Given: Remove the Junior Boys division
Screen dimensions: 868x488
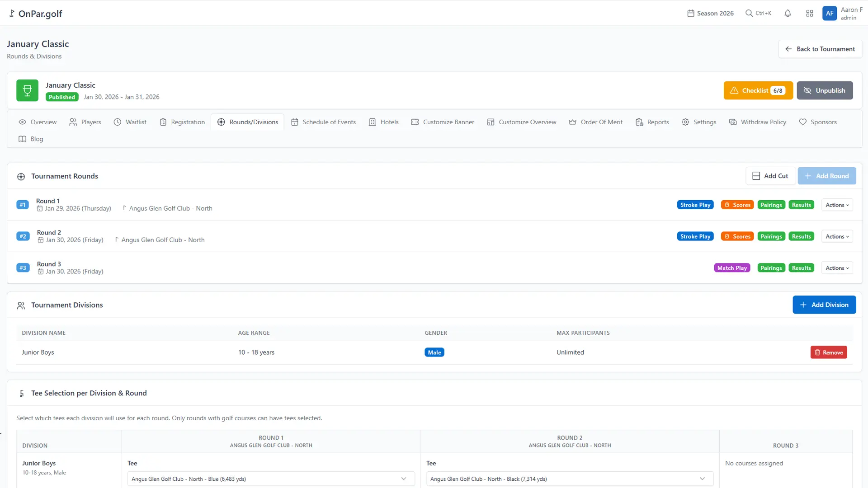Looking at the screenshot, I should click(829, 352).
